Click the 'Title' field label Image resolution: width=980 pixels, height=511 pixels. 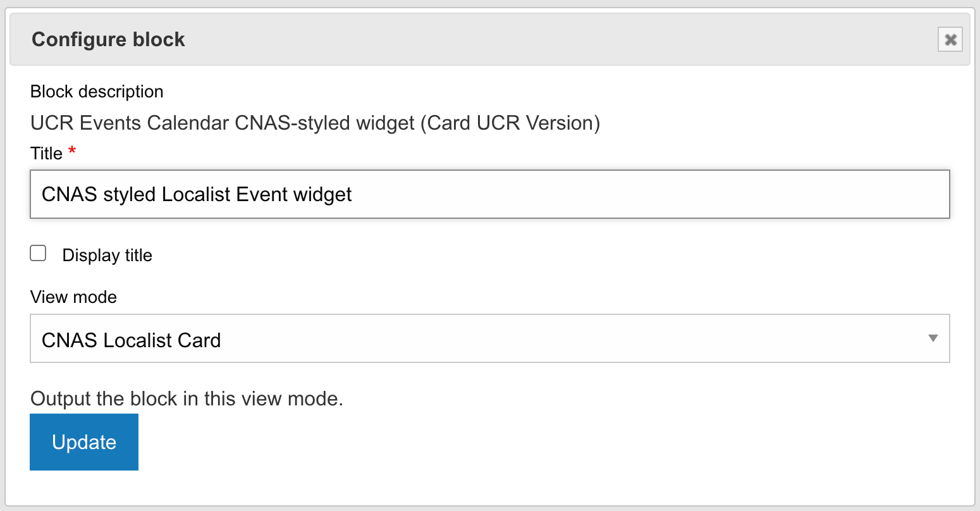click(46, 154)
